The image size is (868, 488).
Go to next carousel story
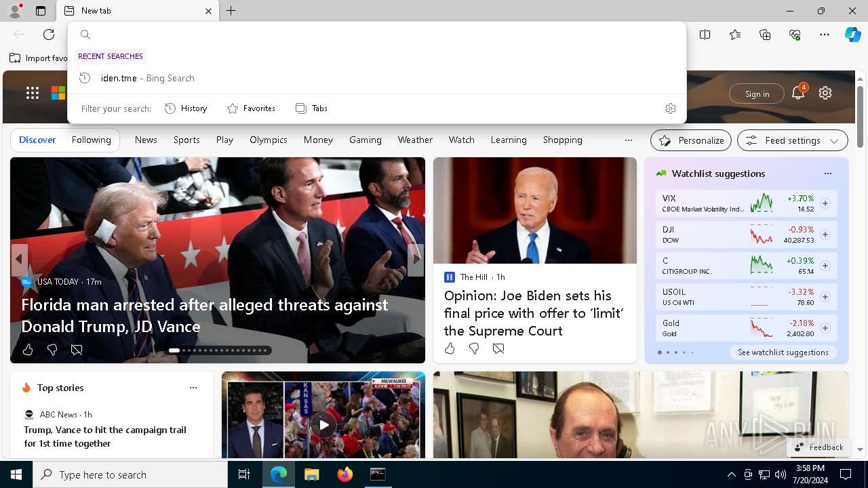tap(416, 259)
